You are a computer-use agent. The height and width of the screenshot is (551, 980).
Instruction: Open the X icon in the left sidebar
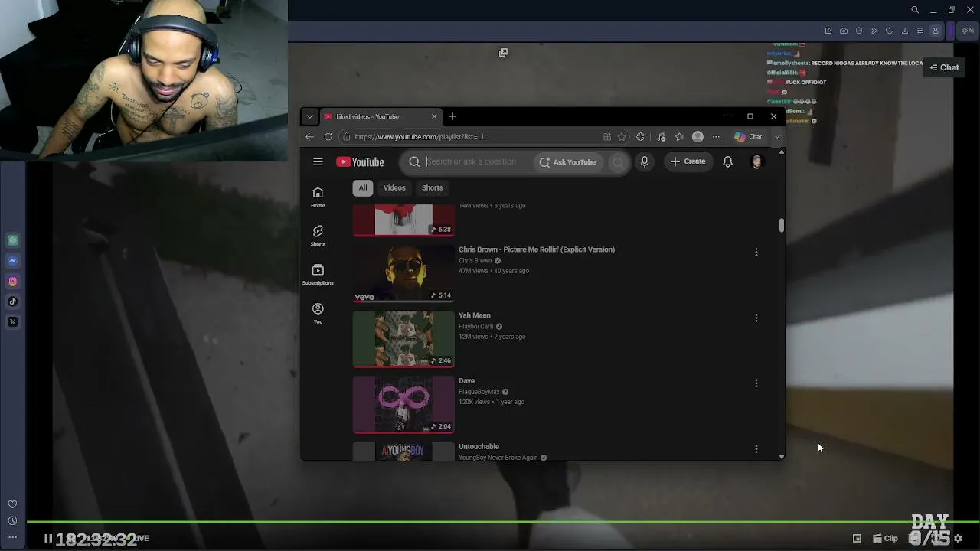click(x=12, y=321)
